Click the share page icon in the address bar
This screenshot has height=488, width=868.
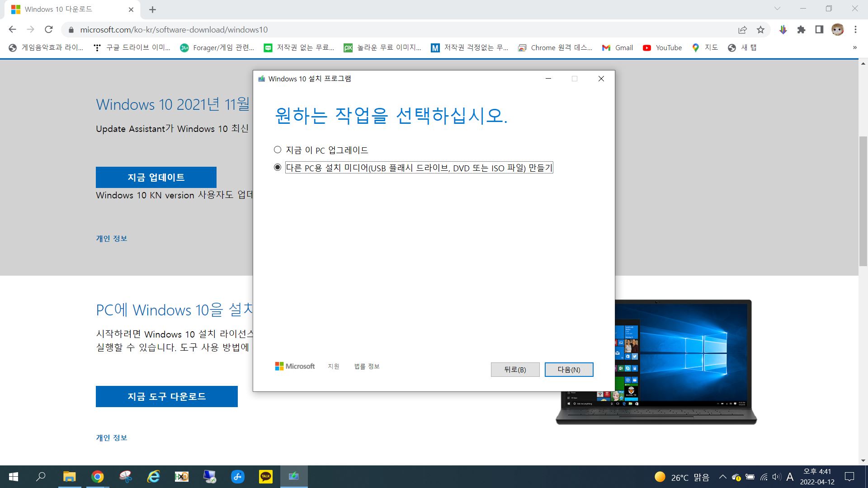point(742,30)
